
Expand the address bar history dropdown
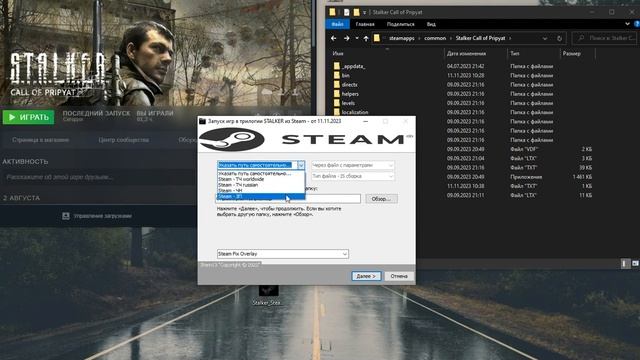tap(545, 38)
